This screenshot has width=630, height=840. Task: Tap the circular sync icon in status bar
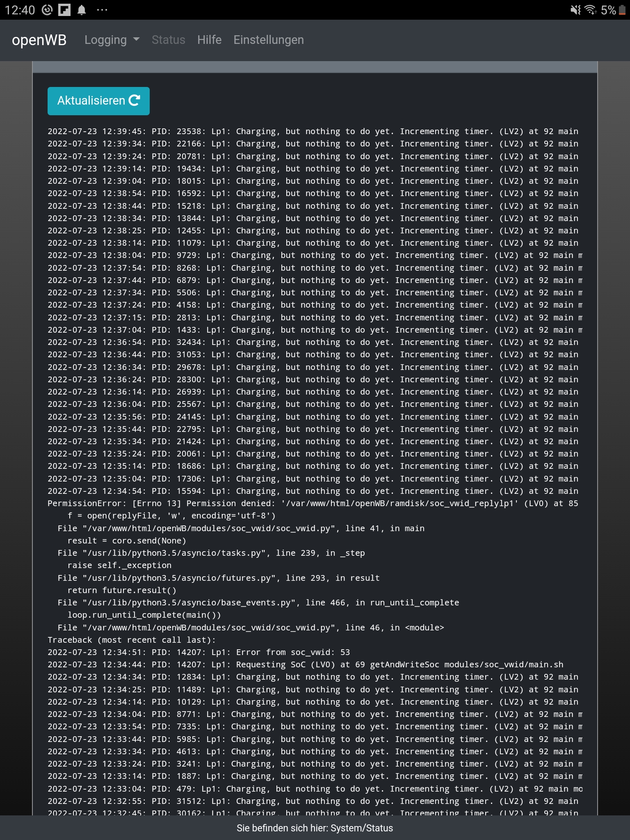(48, 10)
